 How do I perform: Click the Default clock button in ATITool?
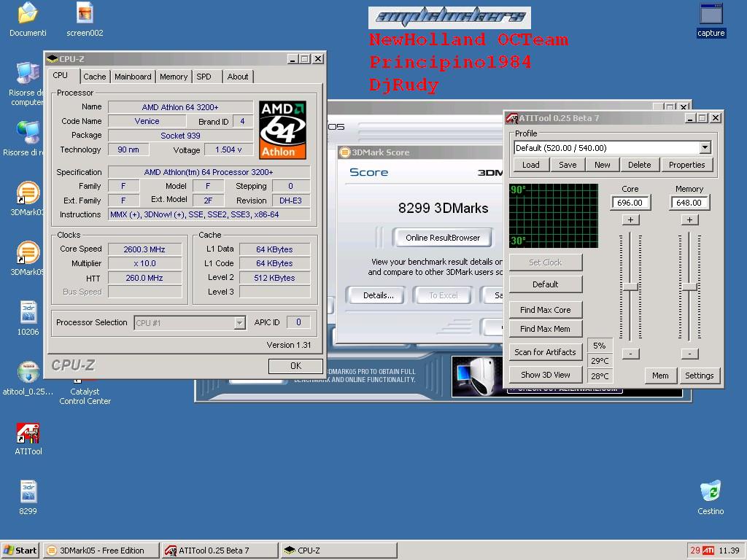point(546,284)
